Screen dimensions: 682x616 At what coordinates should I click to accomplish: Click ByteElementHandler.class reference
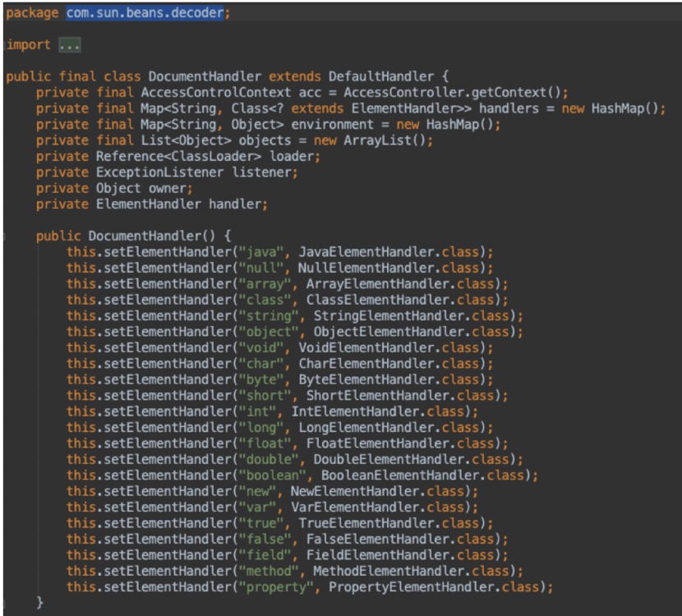(x=389, y=380)
